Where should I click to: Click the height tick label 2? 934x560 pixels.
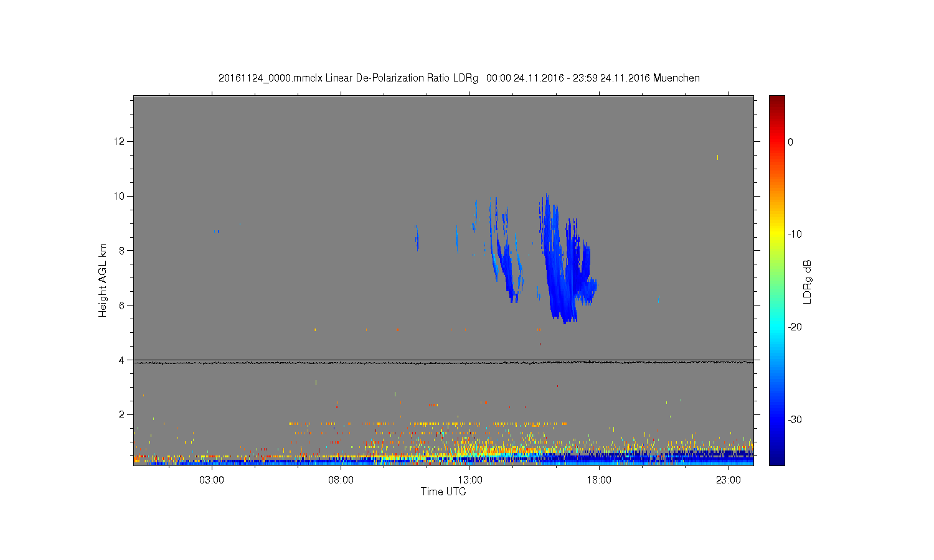coord(123,414)
